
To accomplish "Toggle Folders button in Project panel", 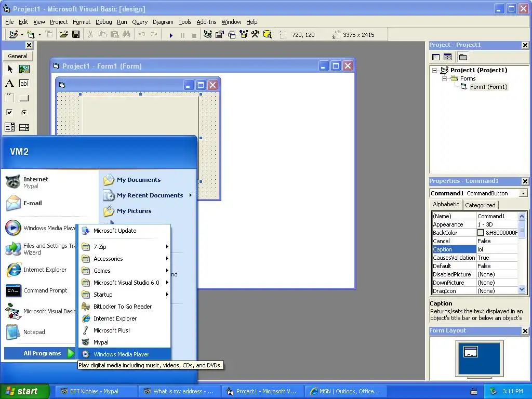I will [463, 57].
